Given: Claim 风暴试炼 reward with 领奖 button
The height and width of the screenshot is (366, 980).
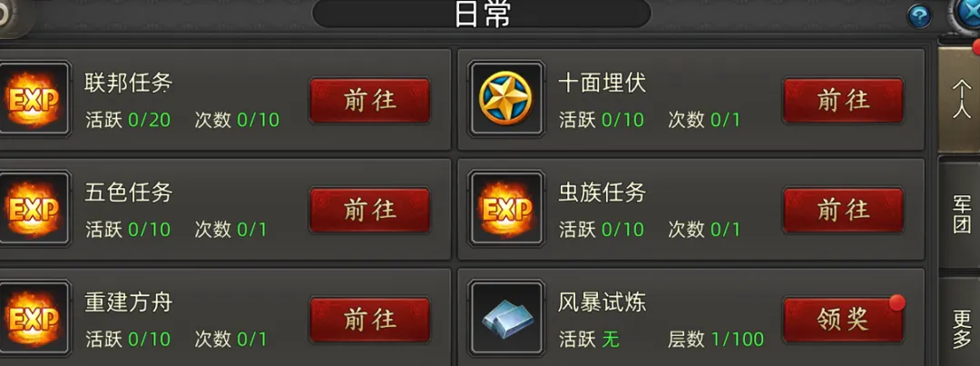Looking at the screenshot, I should click(843, 321).
